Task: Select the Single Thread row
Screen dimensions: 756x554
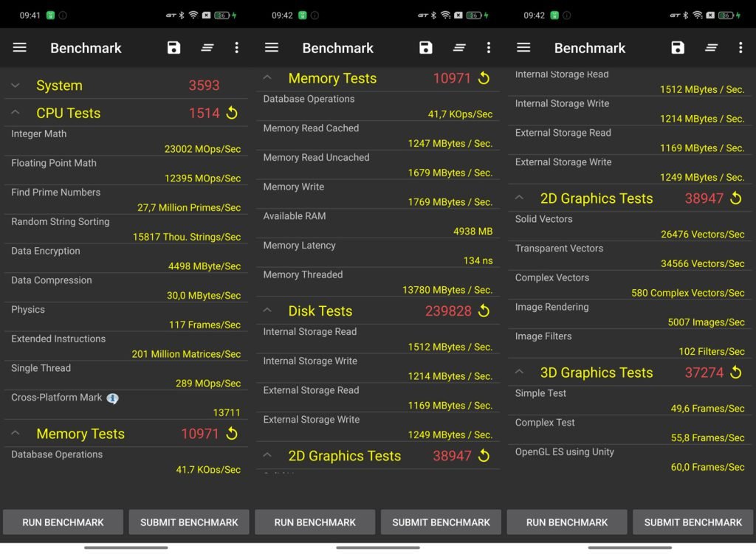Action: (126, 376)
